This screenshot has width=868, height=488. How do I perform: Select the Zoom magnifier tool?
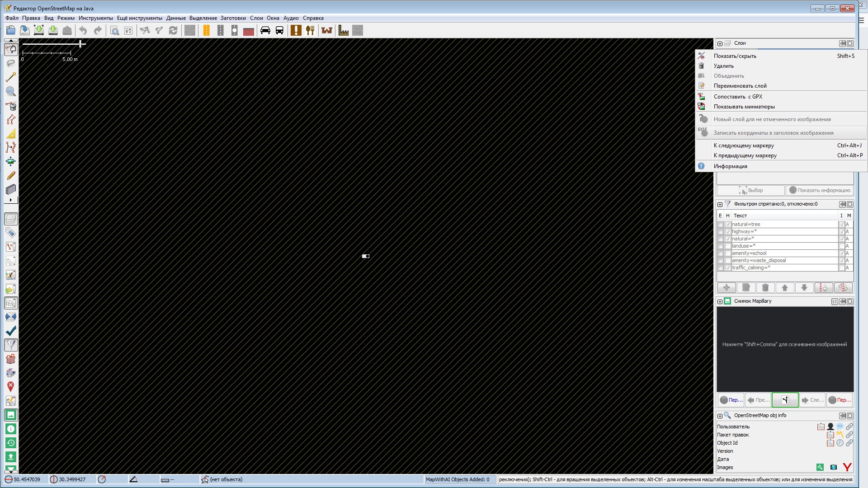(x=11, y=91)
